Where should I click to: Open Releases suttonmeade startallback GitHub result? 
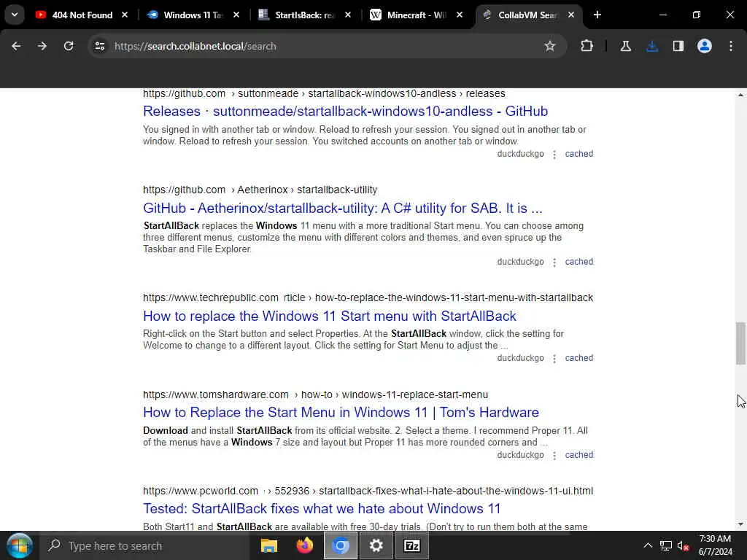click(x=345, y=111)
